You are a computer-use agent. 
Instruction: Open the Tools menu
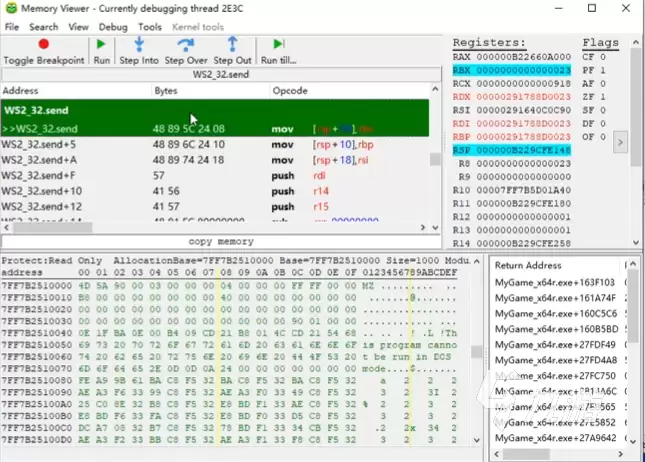(150, 27)
